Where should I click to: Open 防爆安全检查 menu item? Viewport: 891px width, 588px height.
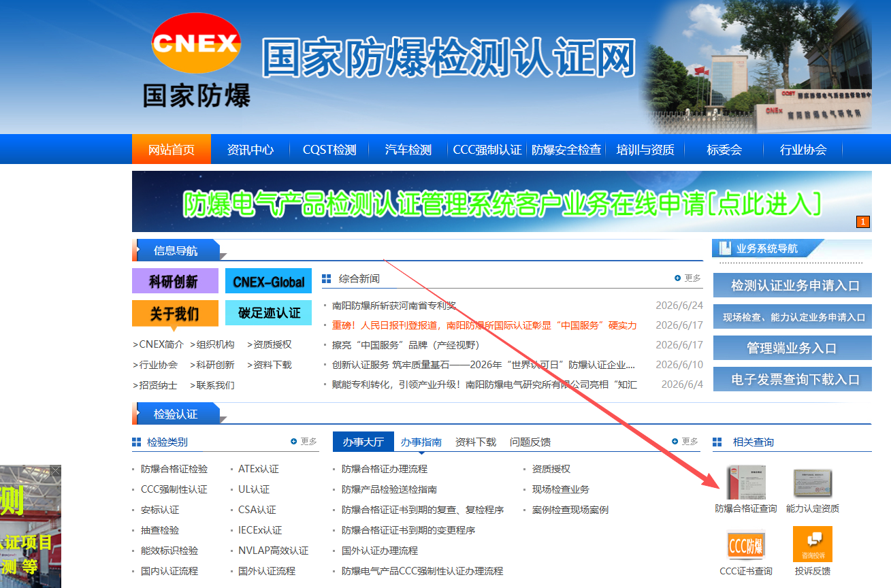[566, 150]
